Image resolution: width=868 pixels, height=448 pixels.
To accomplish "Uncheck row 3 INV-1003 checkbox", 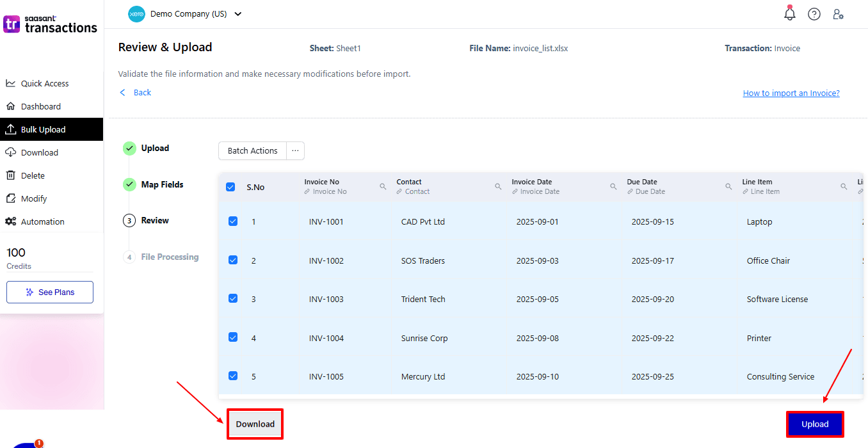I will point(233,299).
